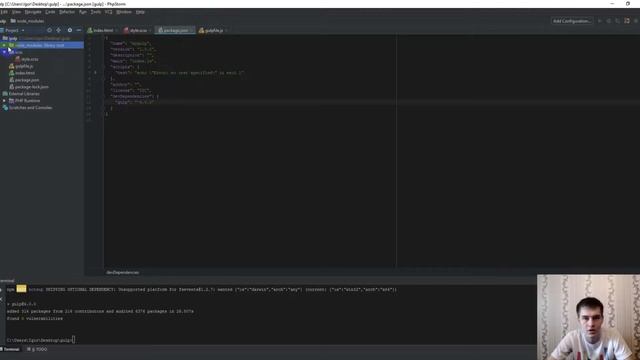The height and width of the screenshot is (360, 640).
Task: Open the Window menu
Action: coord(124,12)
